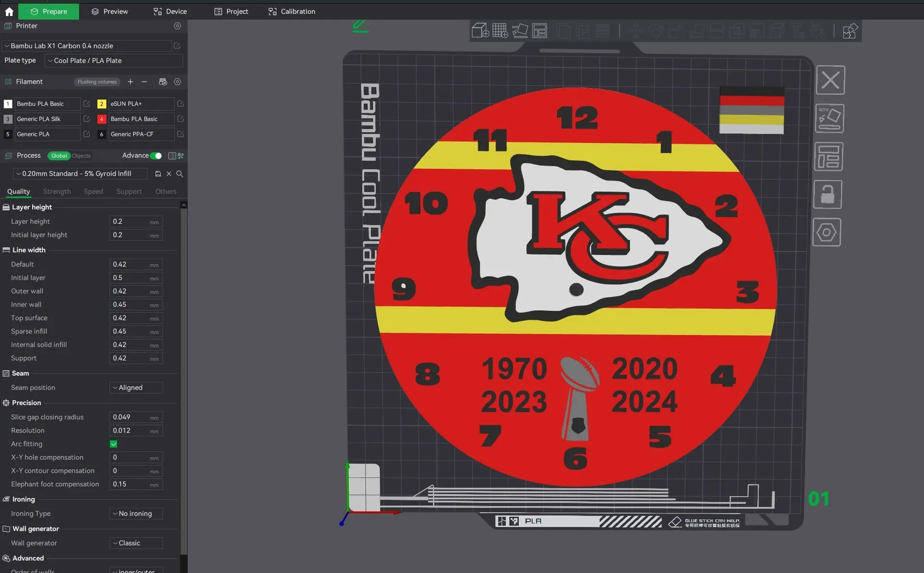Toggle the Advance mode switch
The image size is (924, 573).
[x=156, y=156]
